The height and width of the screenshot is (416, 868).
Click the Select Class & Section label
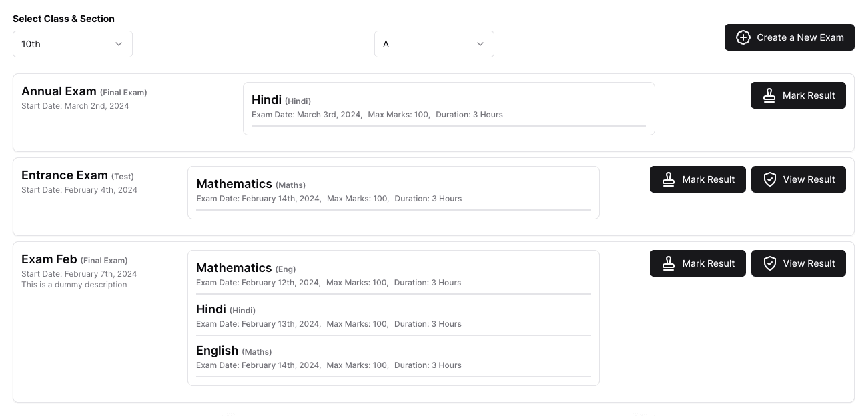[x=63, y=19]
